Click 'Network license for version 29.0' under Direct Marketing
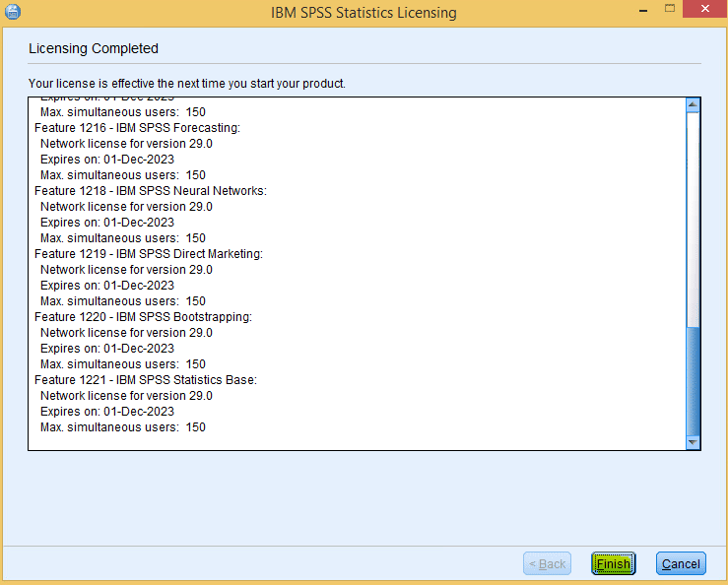The image size is (728, 585). pyautogui.click(x=126, y=270)
